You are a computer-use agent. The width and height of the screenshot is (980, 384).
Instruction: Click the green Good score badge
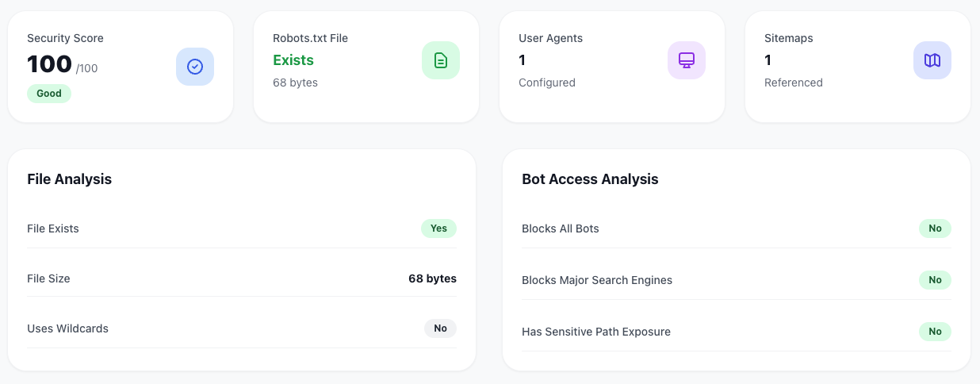pyautogui.click(x=49, y=93)
